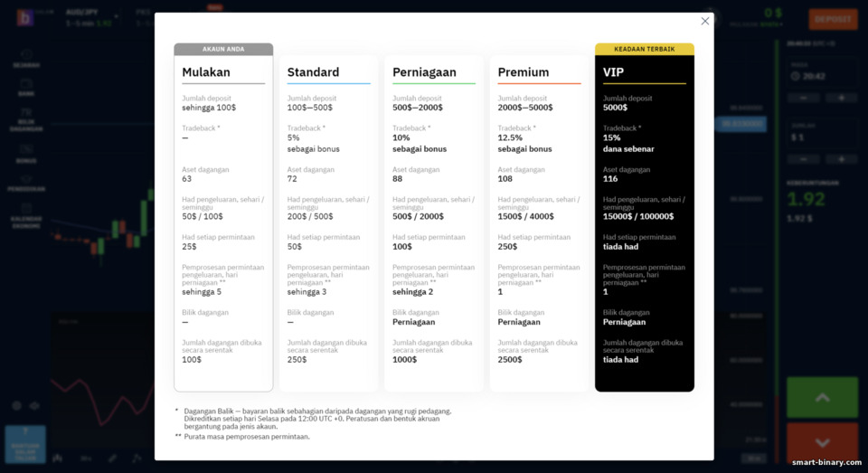Screen dimensions: 868x473
Task: Click the 'AKAUN ANDA' badge
Action: click(x=223, y=50)
